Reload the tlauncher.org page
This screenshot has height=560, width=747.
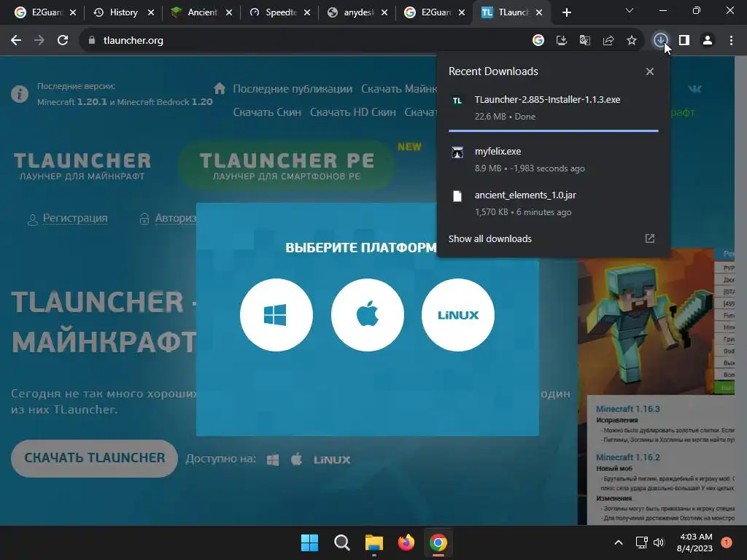coord(63,41)
